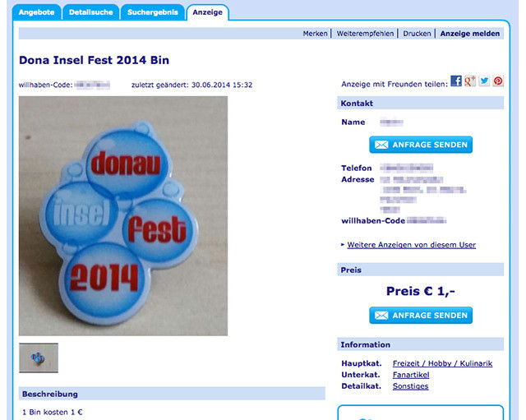The image size is (526, 420).
Task: Open the Angebote tab
Action: (x=36, y=12)
